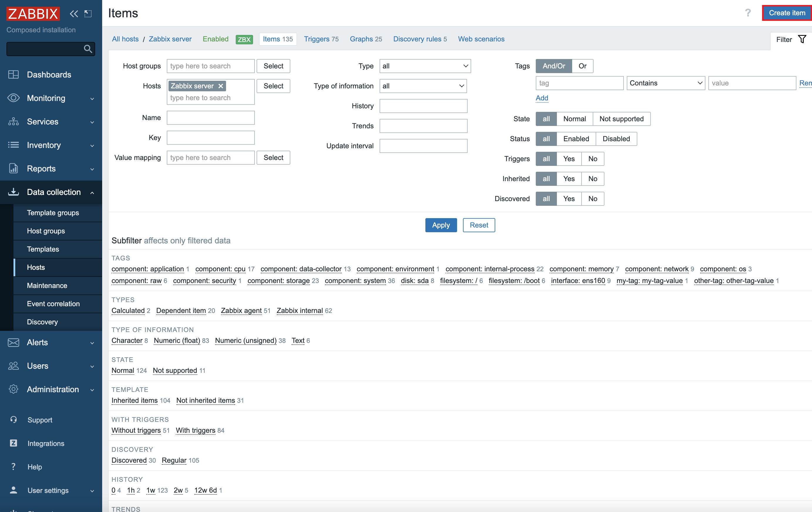Click the Create item button

click(x=787, y=13)
